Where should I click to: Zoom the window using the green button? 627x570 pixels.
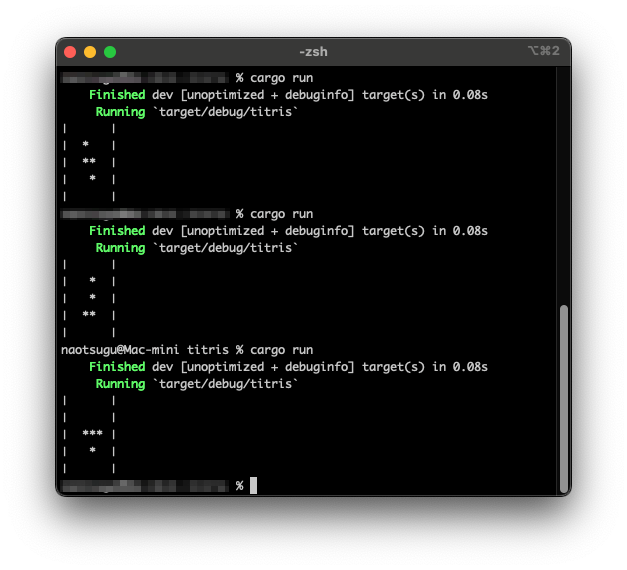click(x=110, y=52)
